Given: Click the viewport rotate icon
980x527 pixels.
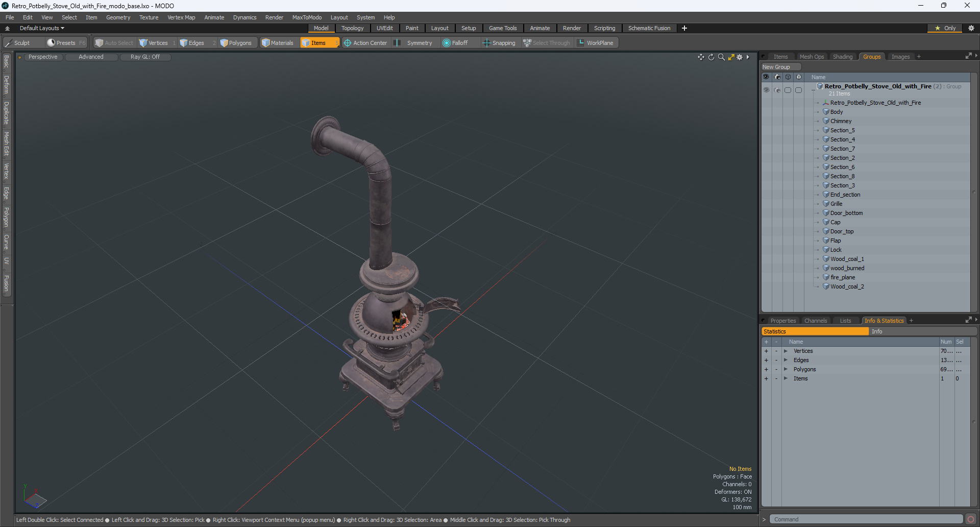Looking at the screenshot, I should [711, 57].
